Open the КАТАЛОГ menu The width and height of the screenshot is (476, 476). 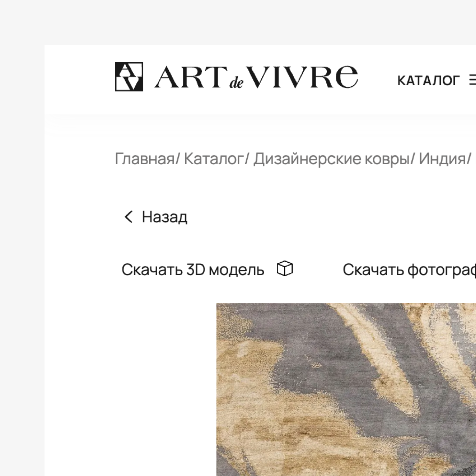(x=428, y=80)
